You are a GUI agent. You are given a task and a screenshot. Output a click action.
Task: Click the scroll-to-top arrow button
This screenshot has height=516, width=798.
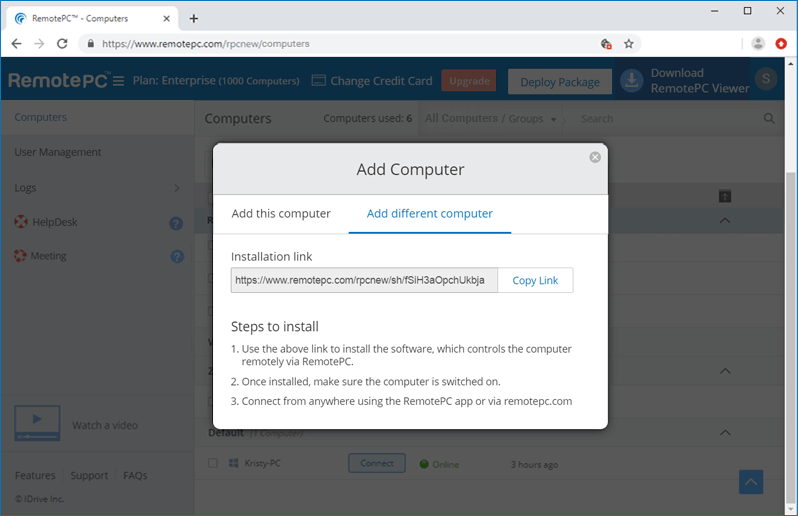point(751,482)
